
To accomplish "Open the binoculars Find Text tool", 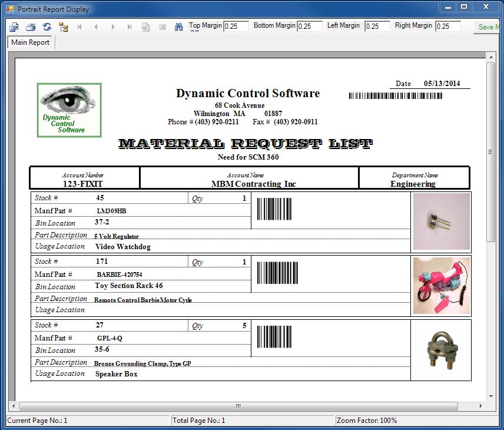I will click(179, 27).
